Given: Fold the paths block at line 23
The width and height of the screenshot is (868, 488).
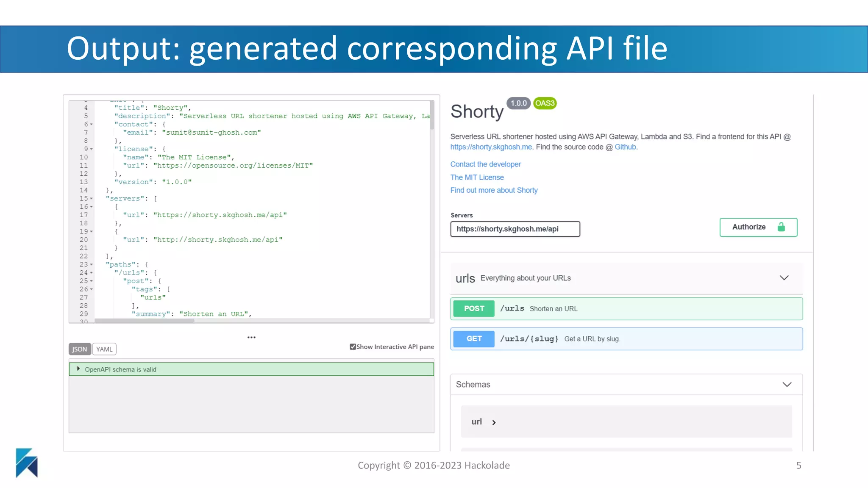Looking at the screenshot, I should coord(92,265).
